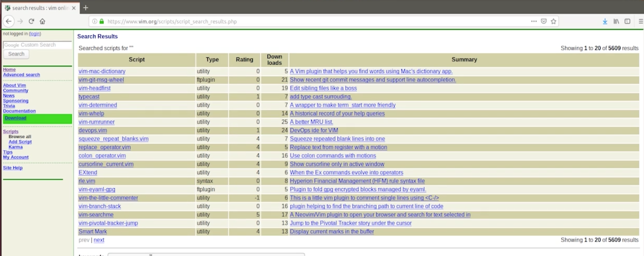Open the typecast script link
The height and width of the screenshot is (256, 644).
pos(89,97)
